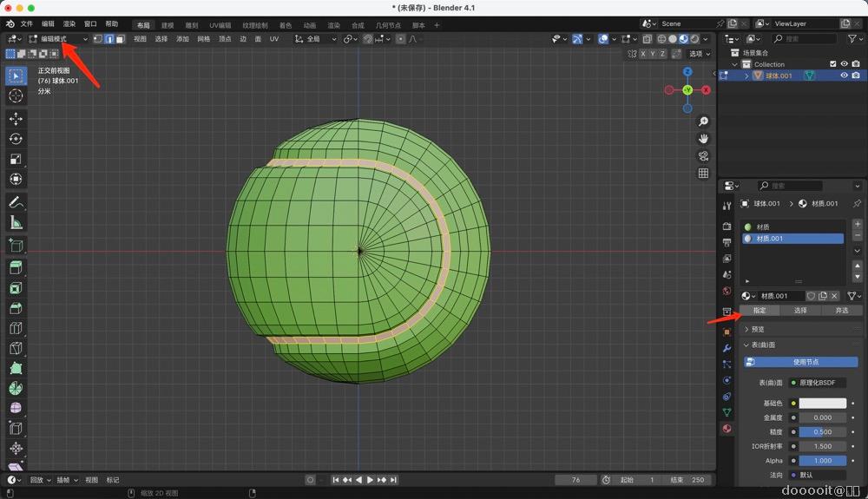This screenshot has height=499, width=868.
Task: Uncheck the Collection exclude checkbox
Action: pyautogui.click(x=833, y=64)
